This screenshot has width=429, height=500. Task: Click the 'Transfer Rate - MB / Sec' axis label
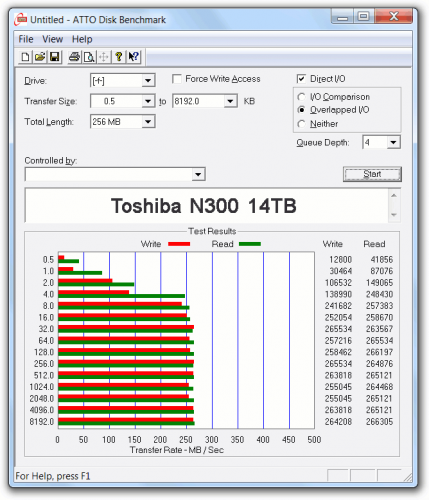(x=177, y=450)
